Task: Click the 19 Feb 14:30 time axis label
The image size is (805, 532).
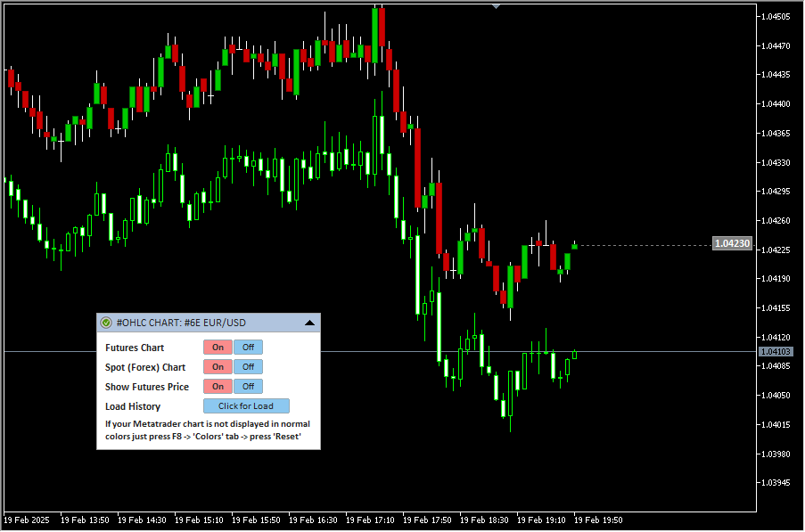Action: (x=142, y=520)
